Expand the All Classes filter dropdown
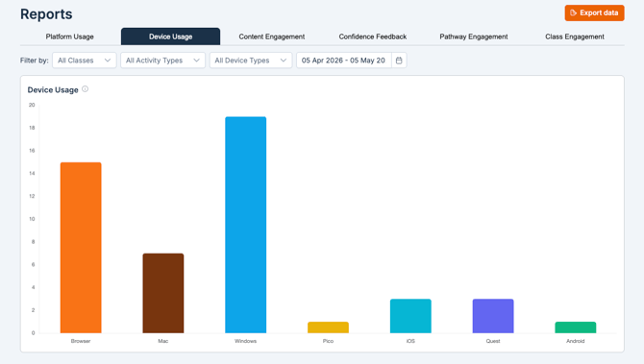Image resolution: width=644 pixels, height=364 pixels. [x=85, y=61]
